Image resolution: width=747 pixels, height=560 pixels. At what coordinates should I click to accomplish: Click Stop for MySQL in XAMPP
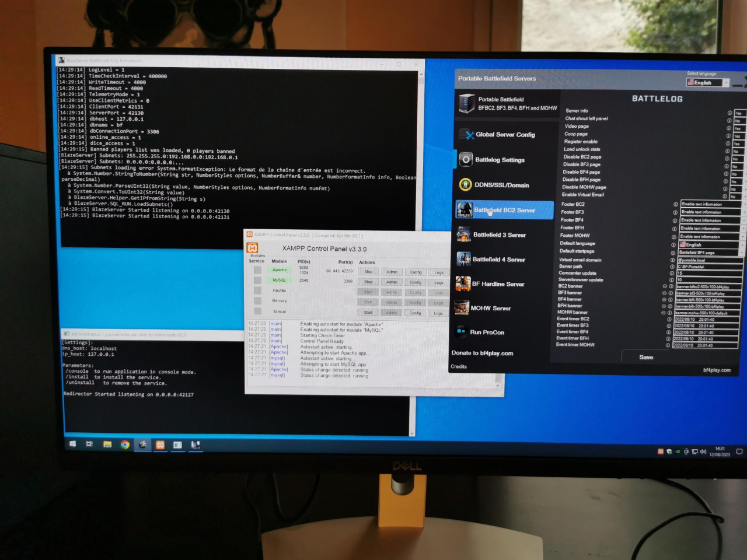point(368,282)
